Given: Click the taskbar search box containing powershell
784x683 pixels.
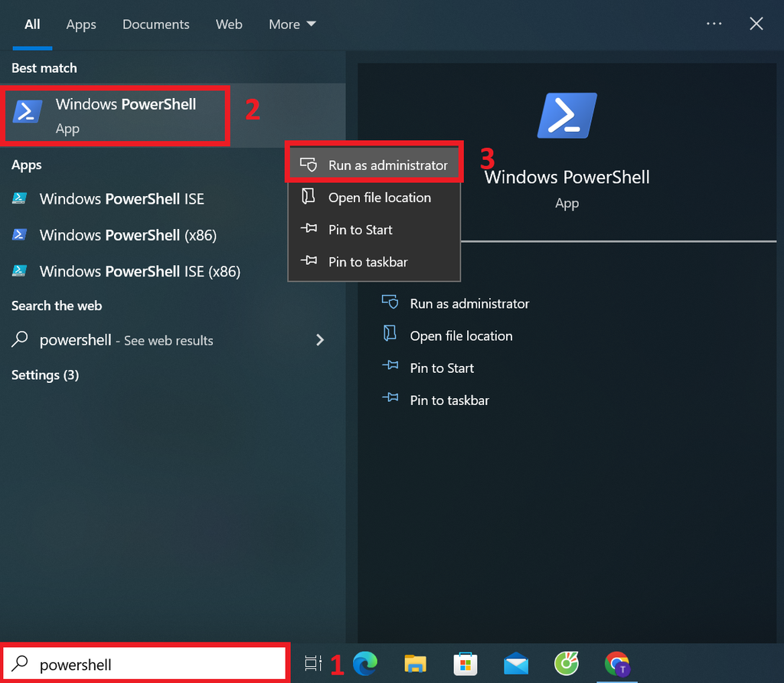Looking at the screenshot, I should point(145,664).
